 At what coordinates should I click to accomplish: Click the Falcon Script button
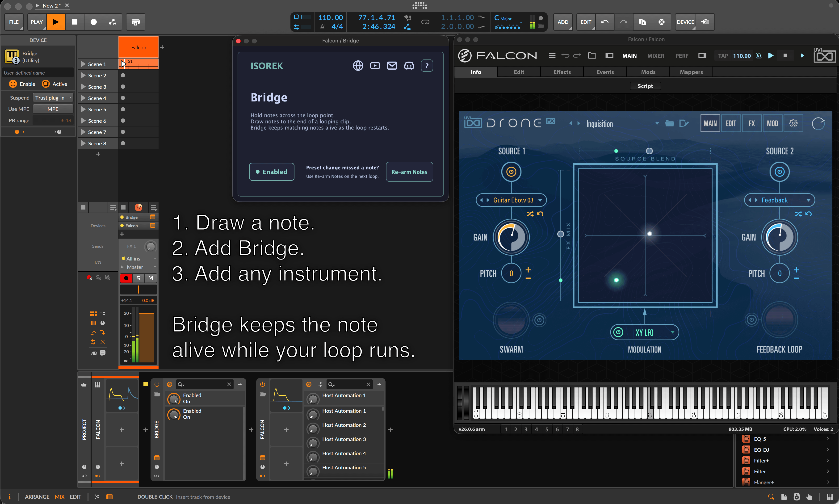point(645,86)
